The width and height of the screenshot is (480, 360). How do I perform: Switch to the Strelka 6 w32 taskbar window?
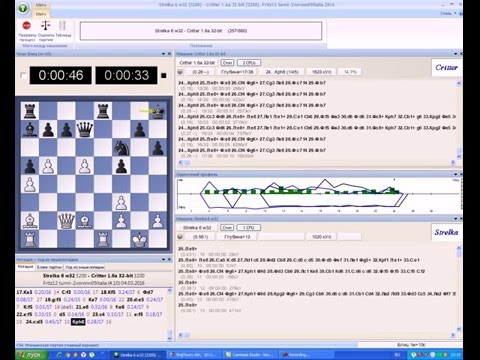click(138, 355)
